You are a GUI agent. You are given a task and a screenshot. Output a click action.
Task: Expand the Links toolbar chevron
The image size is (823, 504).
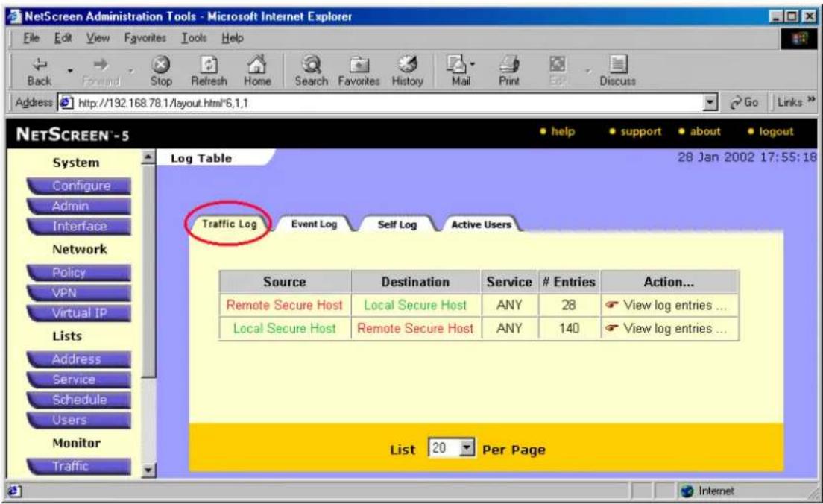point(811,100)
